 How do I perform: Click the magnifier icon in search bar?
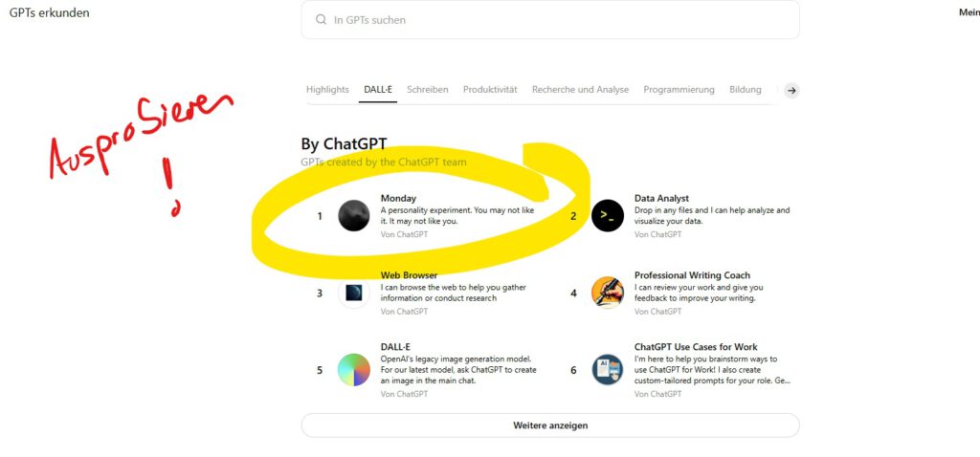point(322,19)
